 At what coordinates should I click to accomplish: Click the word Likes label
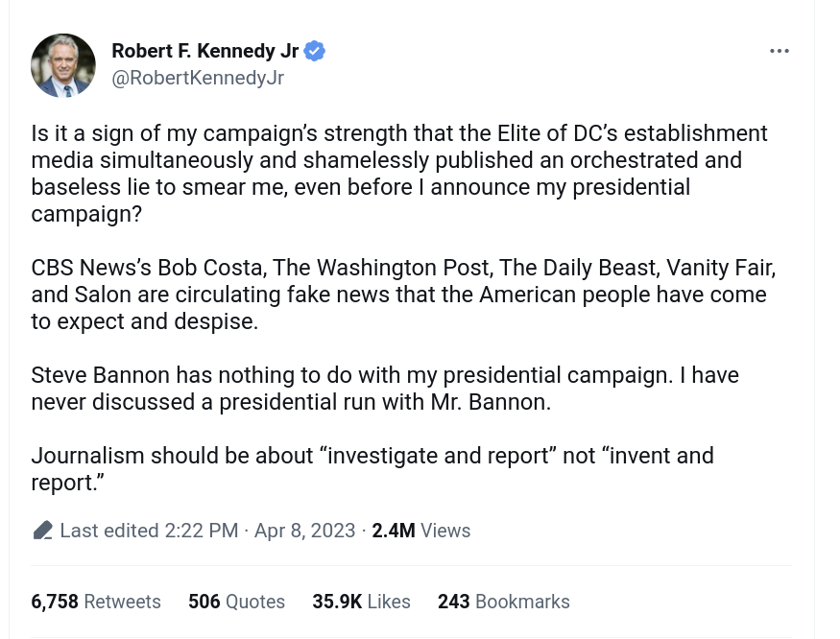389,602
